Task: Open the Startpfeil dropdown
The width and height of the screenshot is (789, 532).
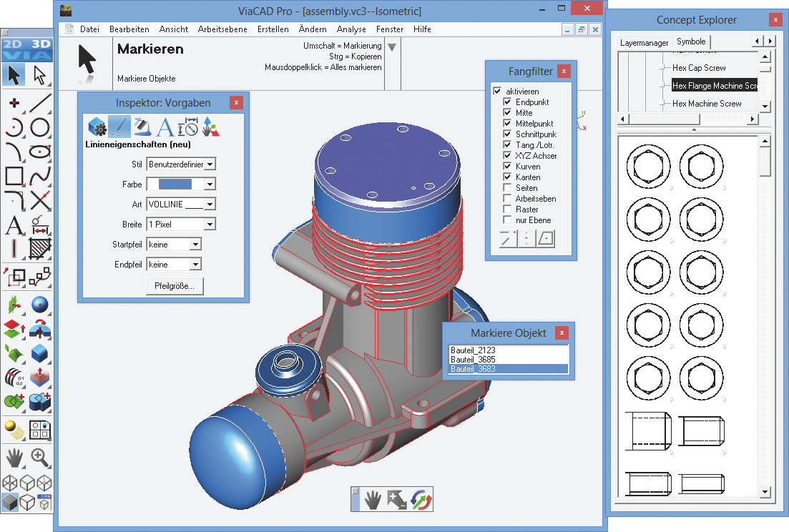Action: (195, 245)
